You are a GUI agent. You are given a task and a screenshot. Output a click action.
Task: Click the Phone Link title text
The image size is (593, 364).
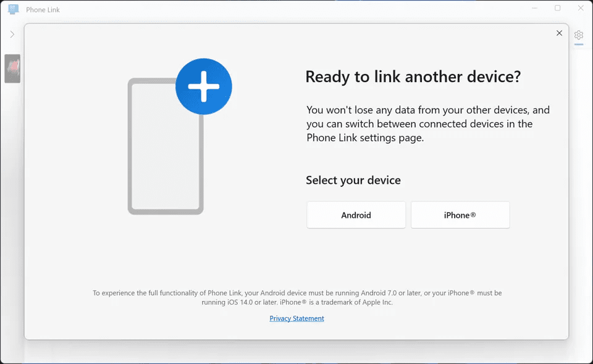click(43, 10)
